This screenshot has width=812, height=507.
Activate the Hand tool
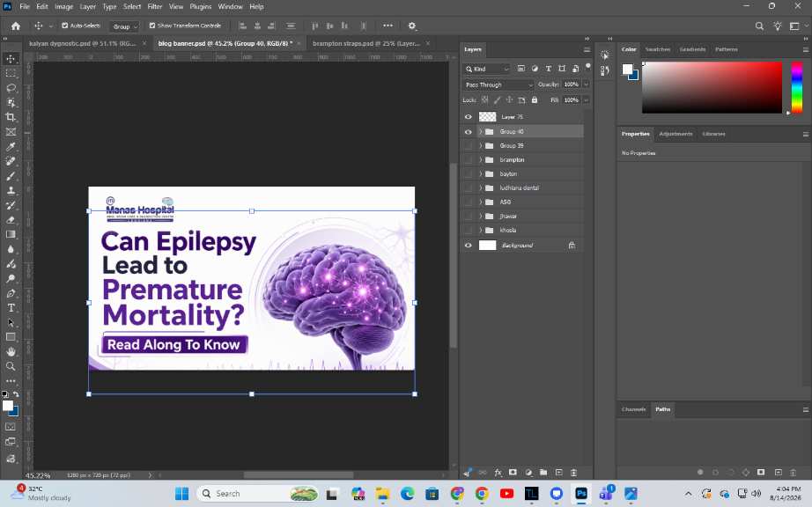(11, 352)
